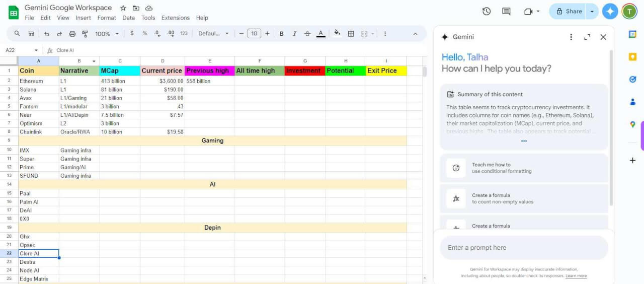Print the spreadsheet
This screenshot has height=284, width=644.
click(72, 34)
